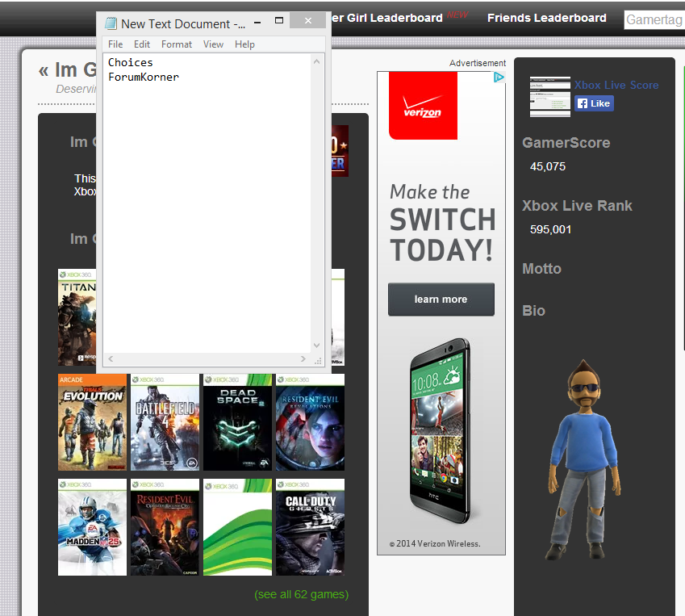Click Notepad vertical scrollbar down arrow
The height and width of the screenshot is (616, 685).
(x=317, y=346)
